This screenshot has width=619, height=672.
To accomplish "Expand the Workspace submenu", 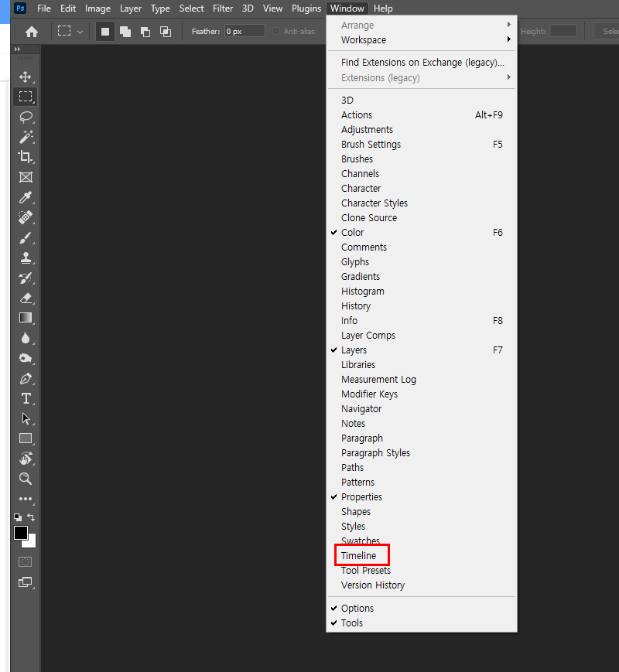I will [421, 40].
